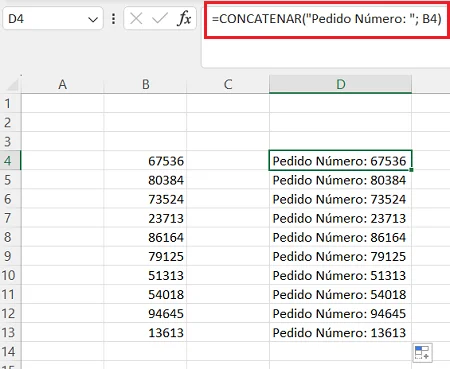Click cell containing 23713

coord(145,218)
